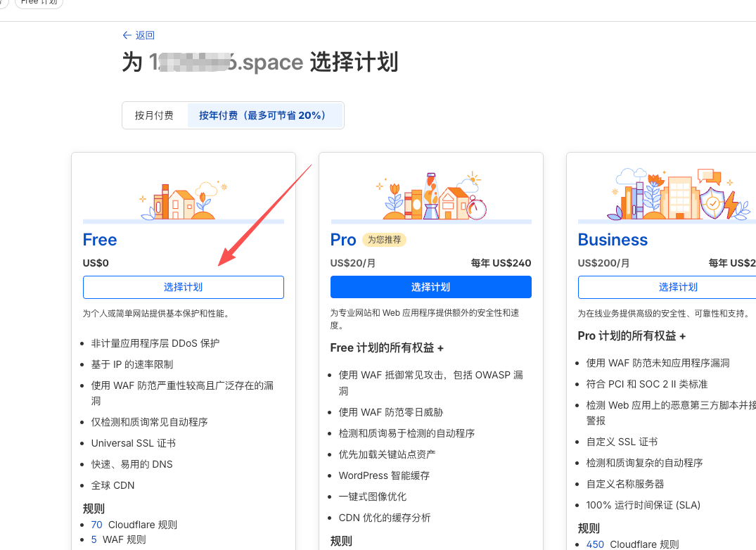Click the US$20/月 Pro price label

pos(353,263)
